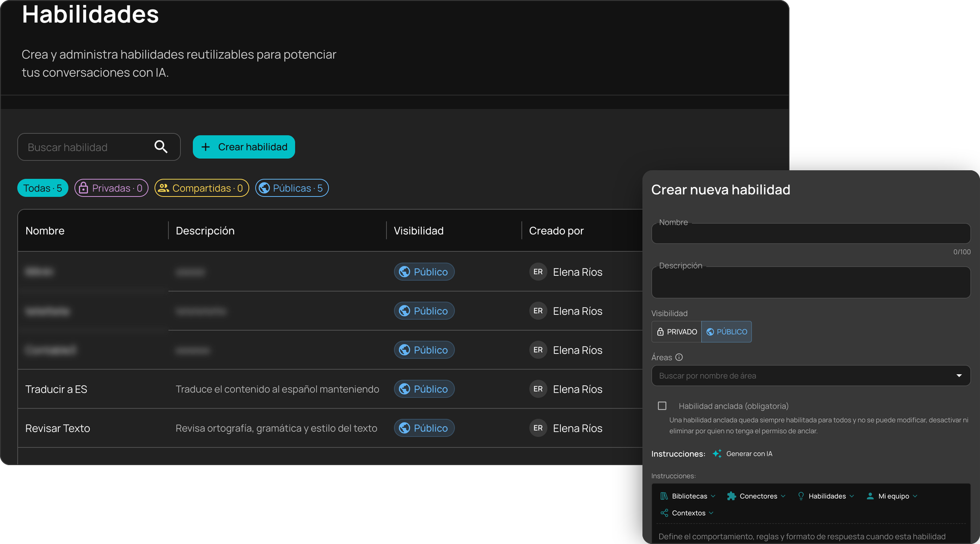Click the ER avatar in Traducir a ES row

click(x=538, y=389)
